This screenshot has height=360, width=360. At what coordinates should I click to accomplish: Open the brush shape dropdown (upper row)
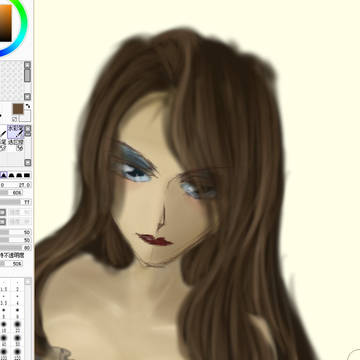coord(2,212)
